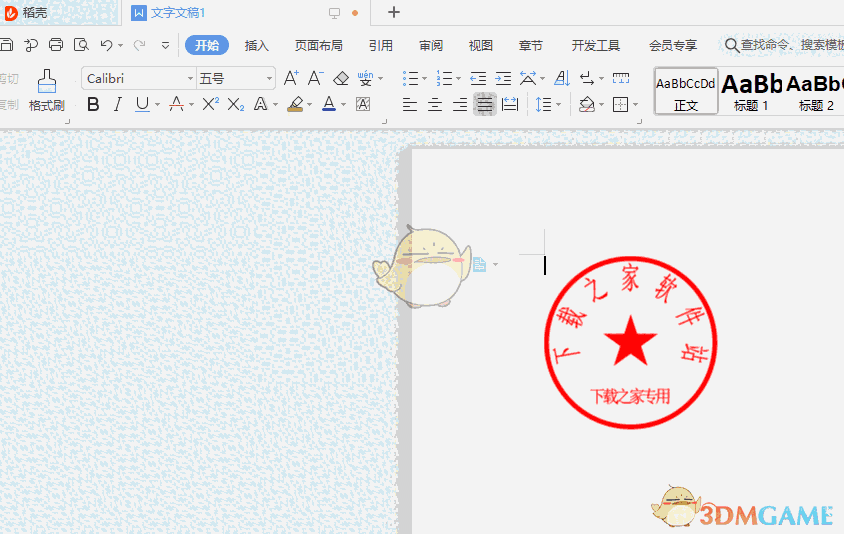Viewport: 844px width, 534px height.
Task: Switch to the 章节 tab
Action: pyautogui.click(x=531, y=46)
